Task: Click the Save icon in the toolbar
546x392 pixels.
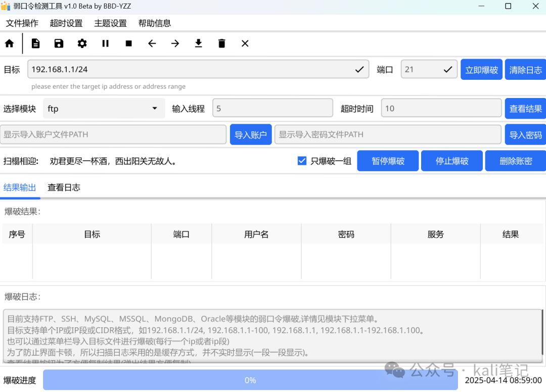Action: [x=59, y=43]
